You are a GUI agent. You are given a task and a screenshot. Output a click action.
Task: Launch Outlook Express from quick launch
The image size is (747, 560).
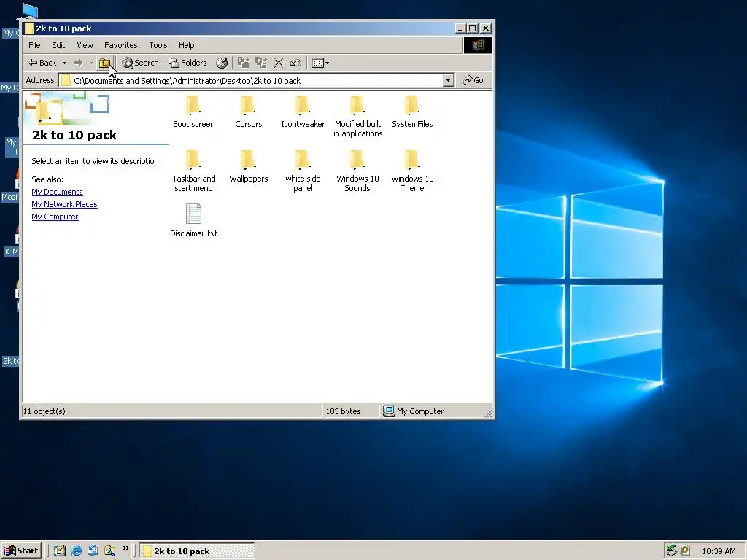pyautogui.click(x=93, y=551)
